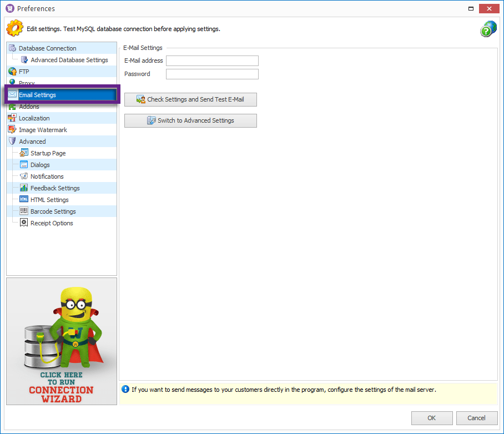Image resolution: width=504 pixels, height=434 pixels.
Task: Click the FTP globe icon
Action: (12, 72)
